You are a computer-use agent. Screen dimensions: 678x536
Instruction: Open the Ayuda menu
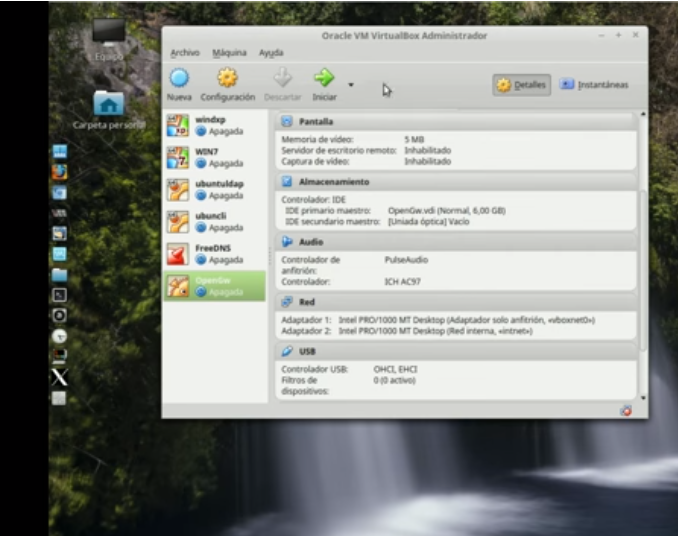click(x=271, y=53)
